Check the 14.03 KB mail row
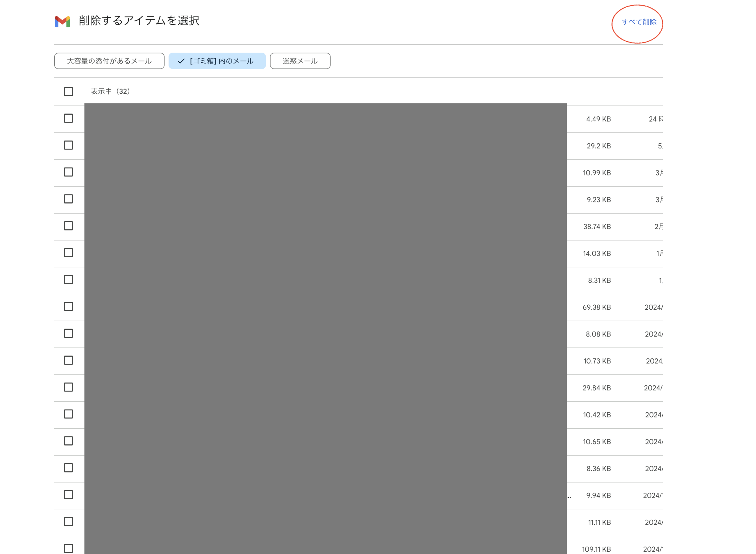 [x=68, y=253]
